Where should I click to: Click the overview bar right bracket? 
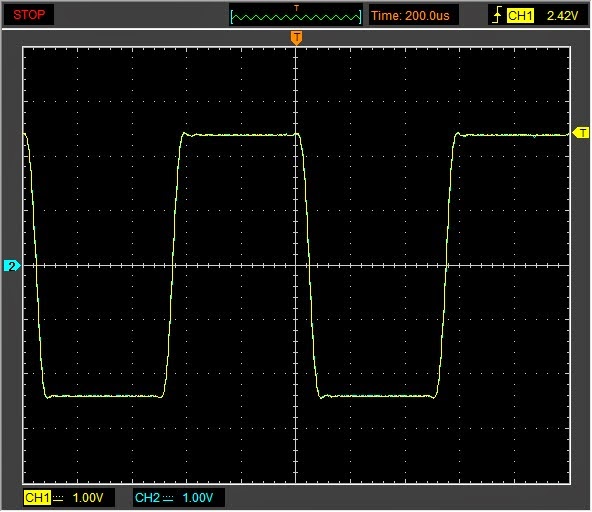pyautogui.click(x=360, y=17)
